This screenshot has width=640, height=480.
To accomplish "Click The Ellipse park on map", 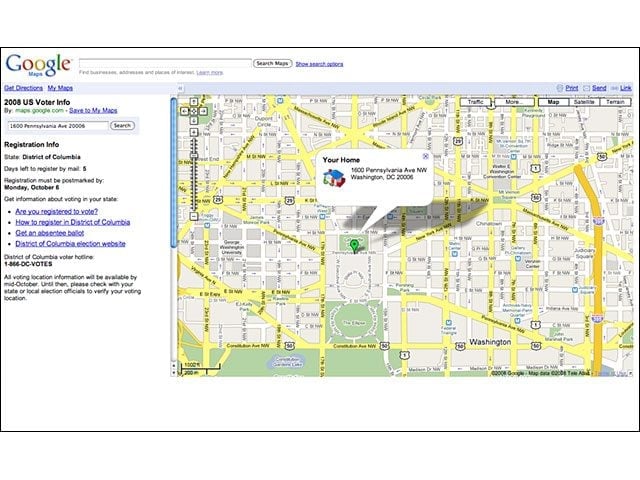I will (353, 322).
